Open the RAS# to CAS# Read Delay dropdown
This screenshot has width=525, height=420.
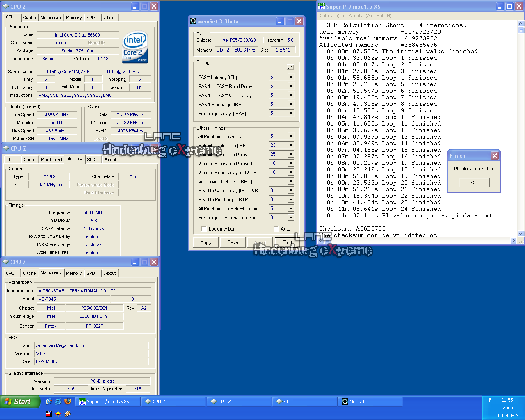[291, 86]
